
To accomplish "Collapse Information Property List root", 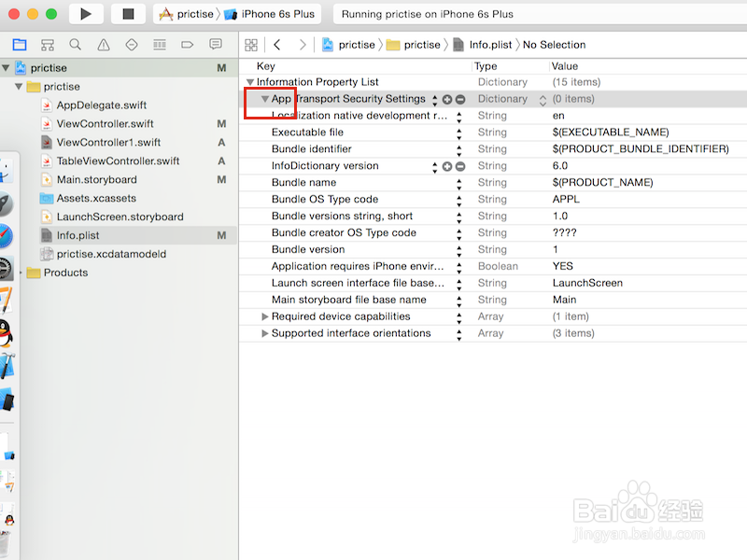I will (x=250, y=82).
